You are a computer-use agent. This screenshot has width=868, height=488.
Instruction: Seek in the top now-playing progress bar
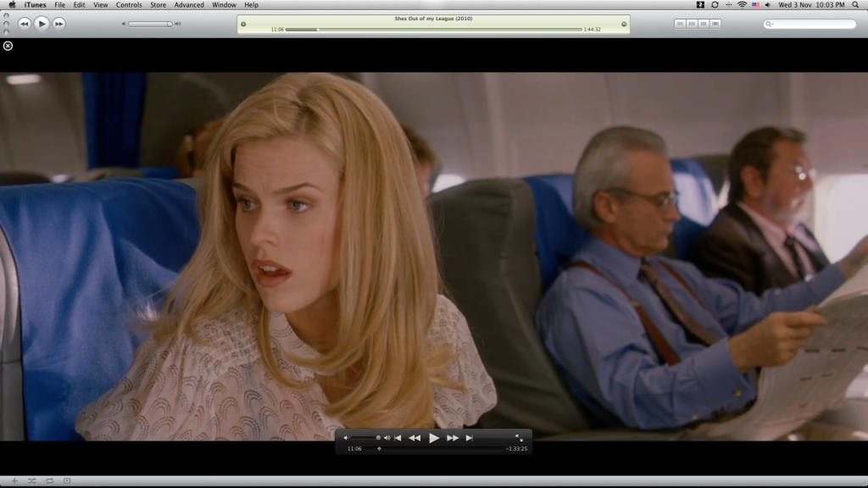(433, 30)
